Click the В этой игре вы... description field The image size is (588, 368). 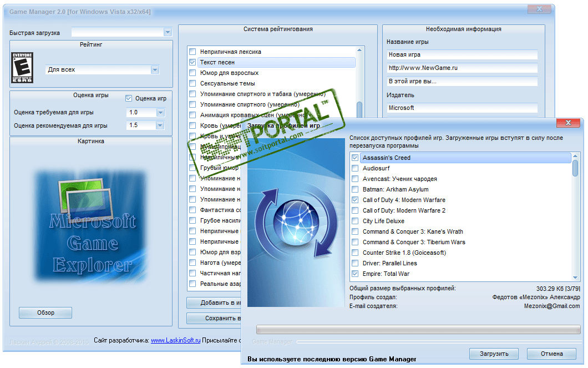[x=462, y=82]
